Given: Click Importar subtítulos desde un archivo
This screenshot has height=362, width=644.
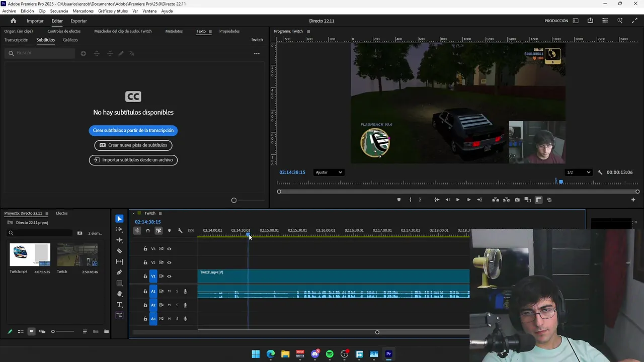Looking at the screenshot, I should point(133,160).
